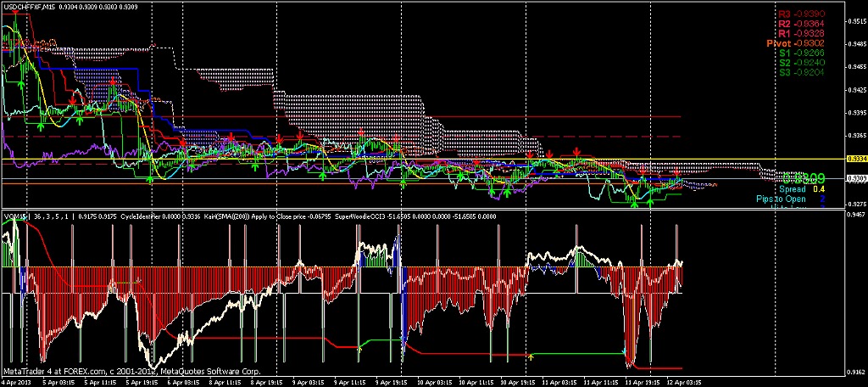Click the 12 Apr 03:15 time label
The image size is (868, 387).
(x=684, y=381)
